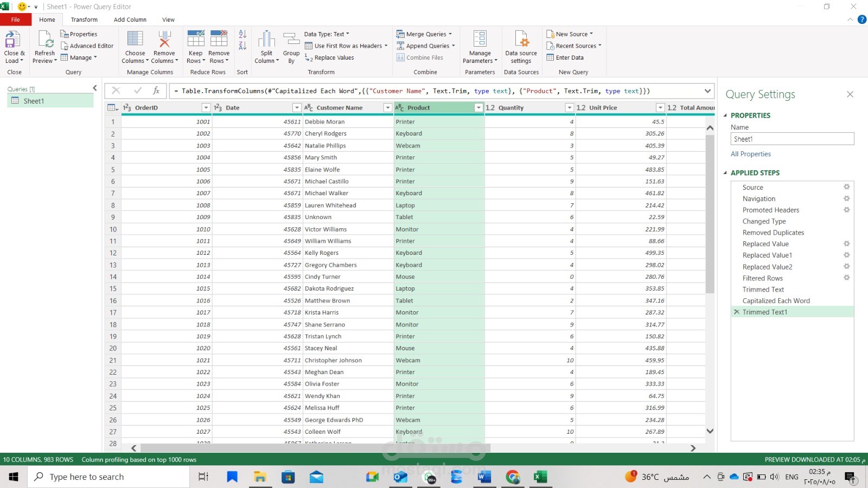Click the Windows Start button
Screen dimensions: 868x488
click(14, 477)
